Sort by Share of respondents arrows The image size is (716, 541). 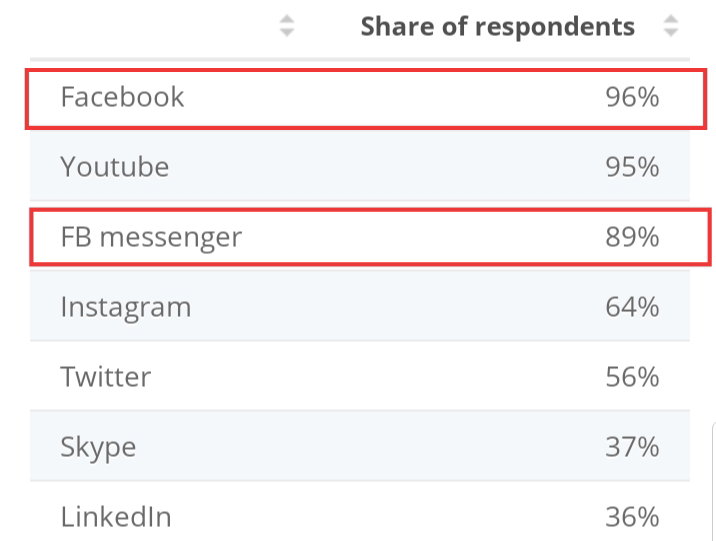[x=671, y=26]
